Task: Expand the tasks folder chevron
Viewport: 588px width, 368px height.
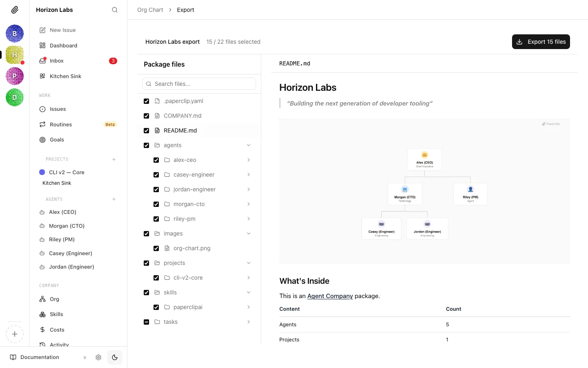Action: point(249,322)
